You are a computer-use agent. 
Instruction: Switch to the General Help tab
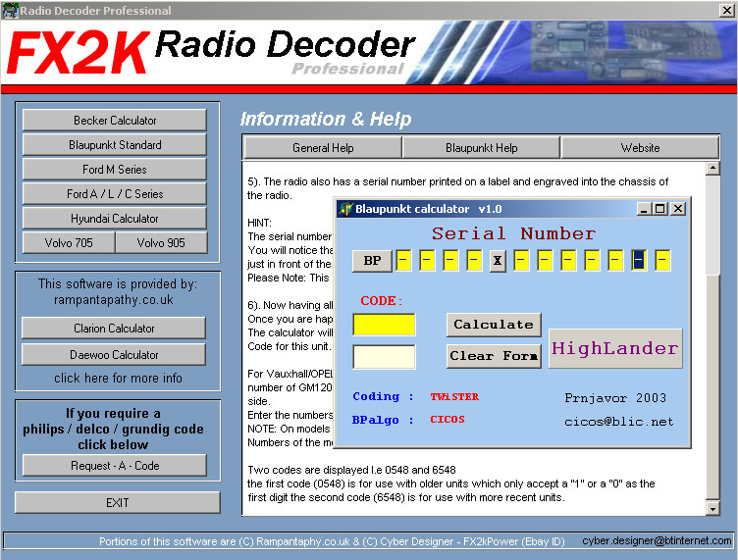[x=323, y=148]
